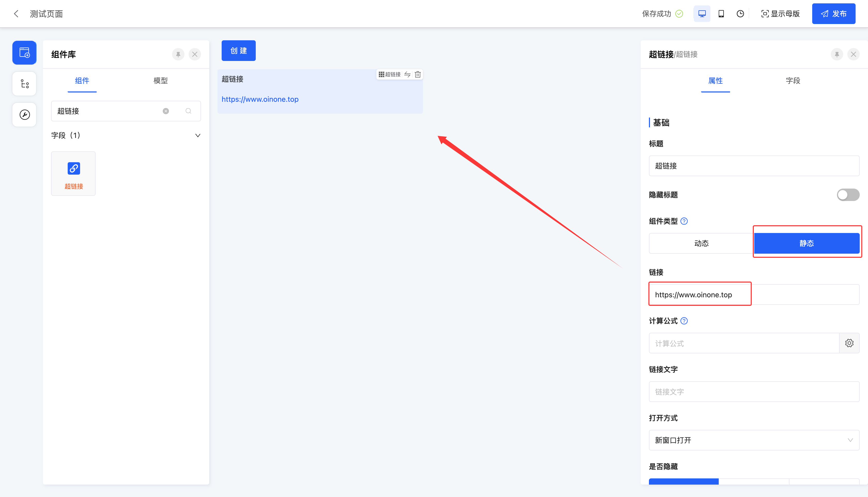Image resolution: width=868 pixels, height=497 pixels.
Task: Switch to desktop preview mode
Action: 702,14
